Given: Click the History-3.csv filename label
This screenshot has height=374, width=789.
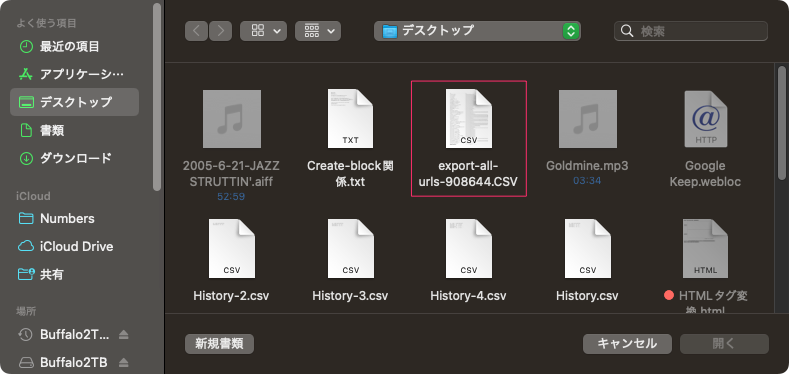Looking at the screenshot, I should (350, 295).
